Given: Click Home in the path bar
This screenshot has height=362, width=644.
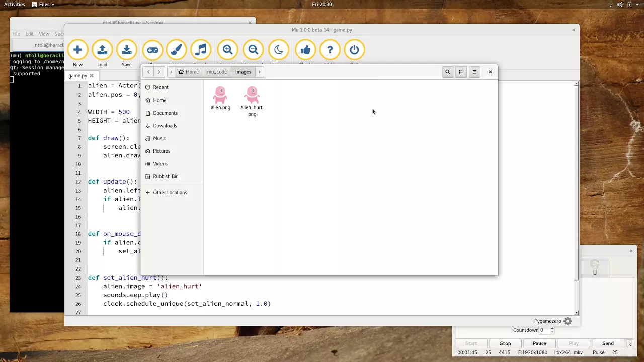Looking at the screenshot, I should (x=189, y=72).
